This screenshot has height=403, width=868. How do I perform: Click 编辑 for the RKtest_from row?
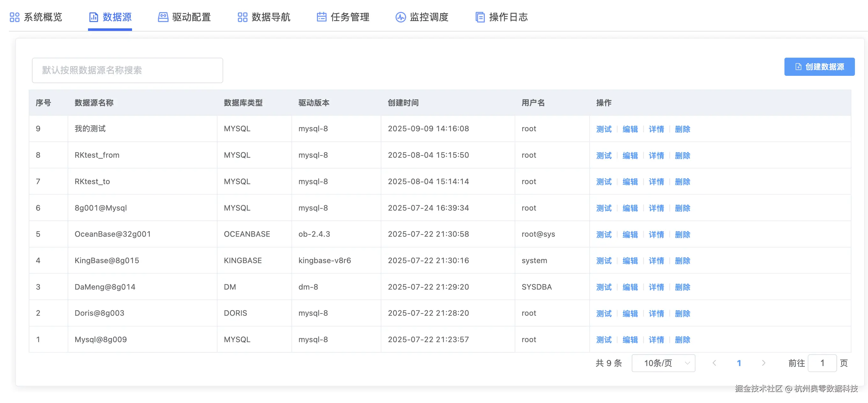(630, 155)
